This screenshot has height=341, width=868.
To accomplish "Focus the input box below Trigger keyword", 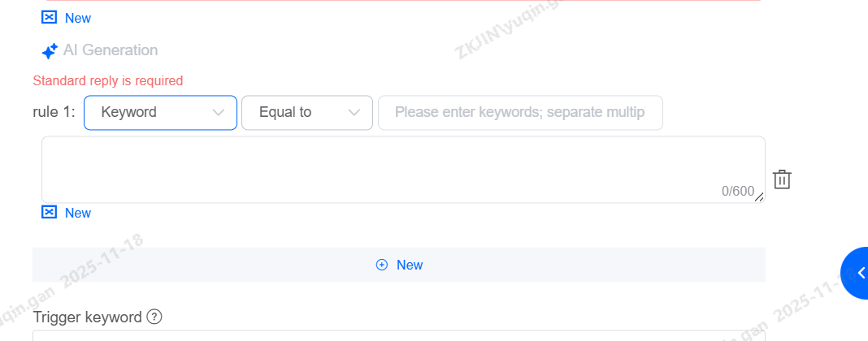I will [x=398, y=335].
